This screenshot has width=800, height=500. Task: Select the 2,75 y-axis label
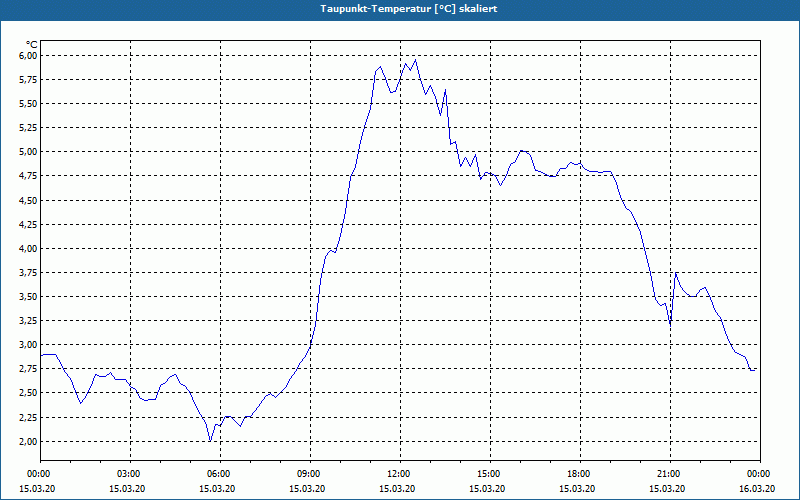28,369
